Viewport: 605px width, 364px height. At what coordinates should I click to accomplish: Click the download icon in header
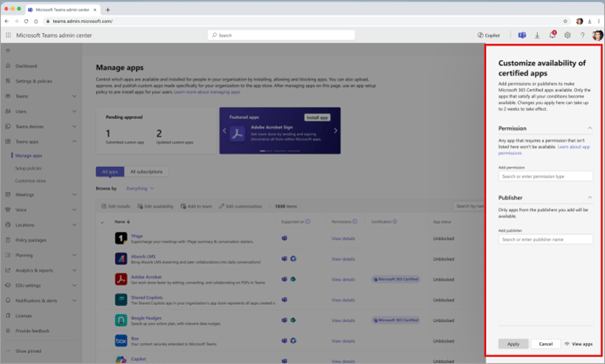click(x=537, y=35)
